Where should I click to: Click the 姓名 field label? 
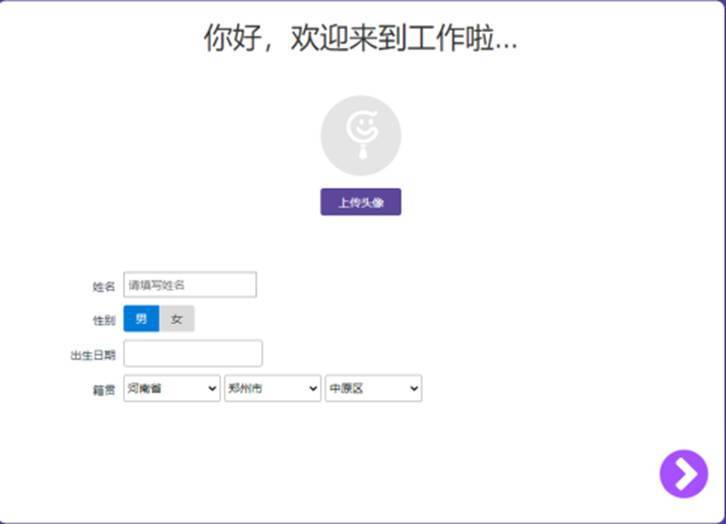pyautogui.click(x=104, y=286)
